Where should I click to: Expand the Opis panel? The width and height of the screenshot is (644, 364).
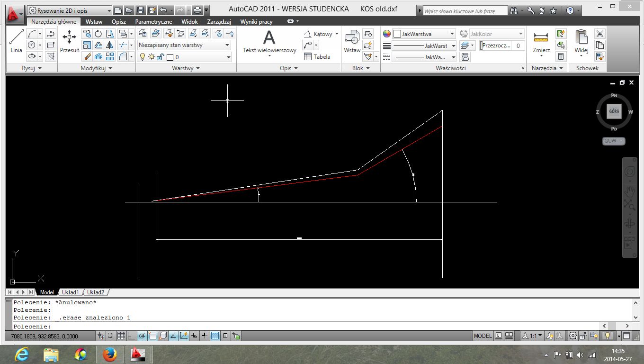click(x=289, y=68)
